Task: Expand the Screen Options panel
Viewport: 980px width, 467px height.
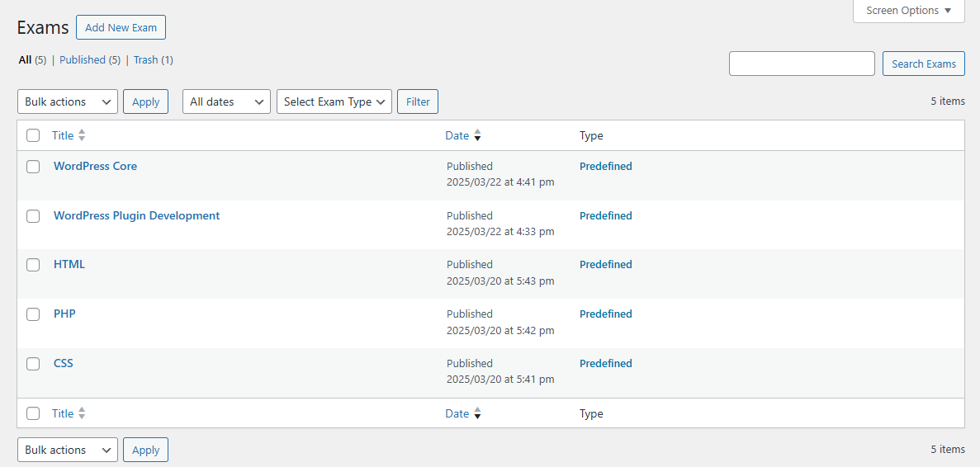Action: tap(908, 11)
